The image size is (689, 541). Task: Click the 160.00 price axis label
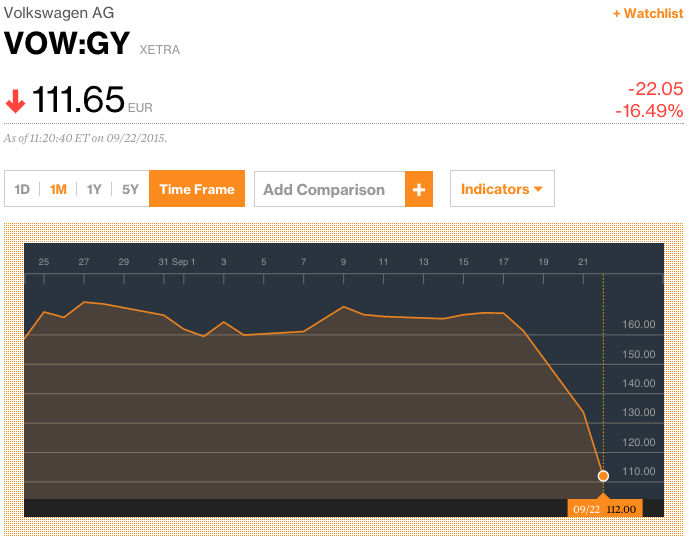point(638,325)
